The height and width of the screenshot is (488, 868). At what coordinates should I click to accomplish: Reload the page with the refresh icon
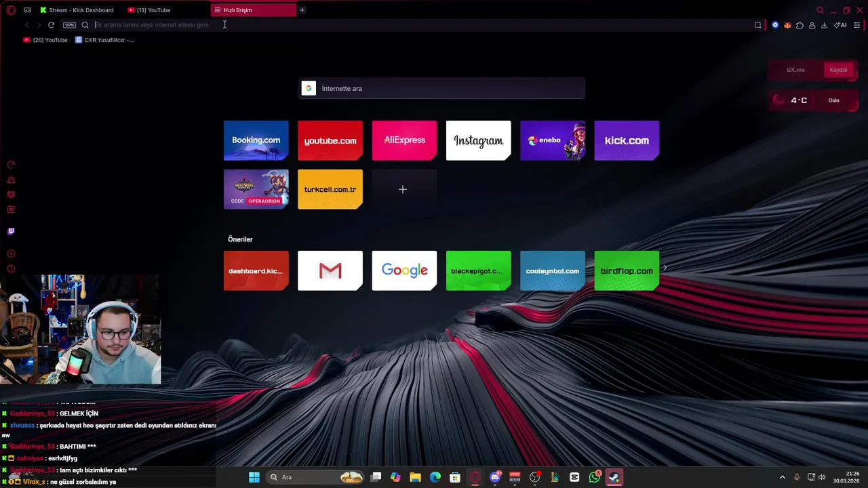point(51,25)
